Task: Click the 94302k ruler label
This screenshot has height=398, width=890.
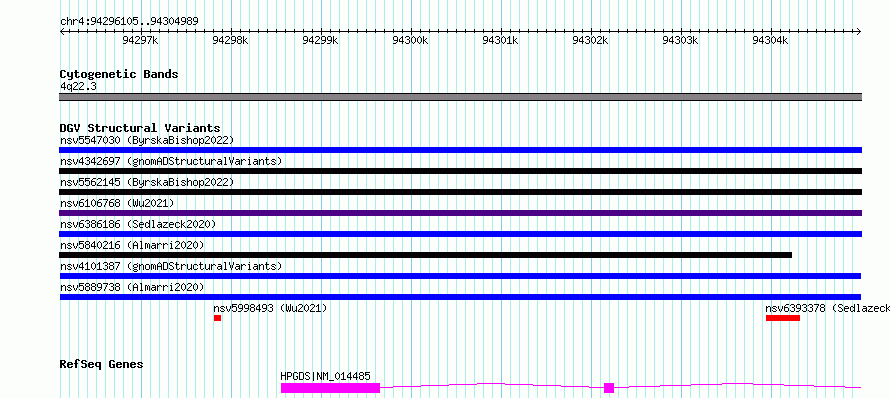Action: pos(591,40)
